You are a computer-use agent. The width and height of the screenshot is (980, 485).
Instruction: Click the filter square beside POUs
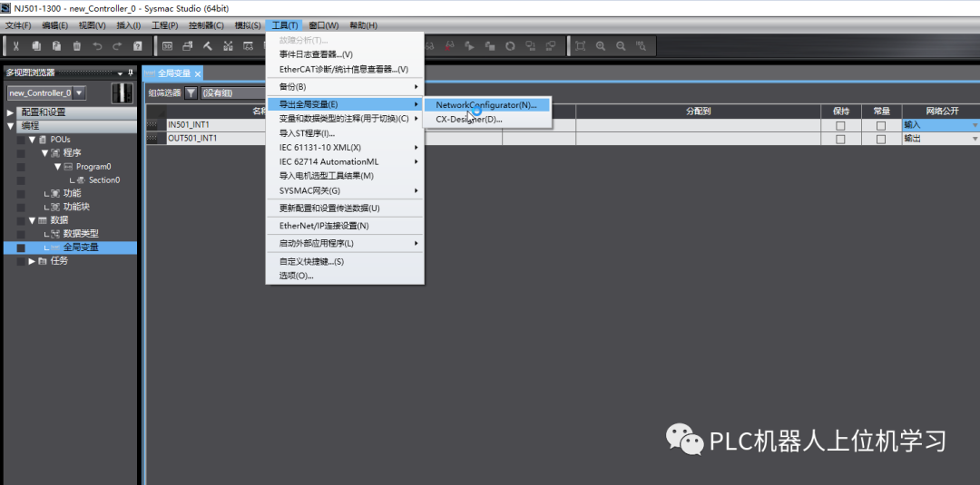[x=21, y=140]
